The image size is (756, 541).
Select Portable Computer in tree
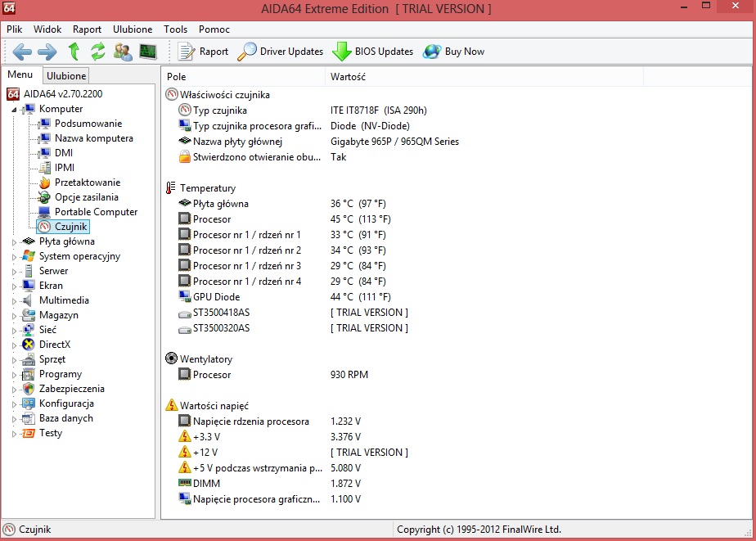[x=96, y=212]
